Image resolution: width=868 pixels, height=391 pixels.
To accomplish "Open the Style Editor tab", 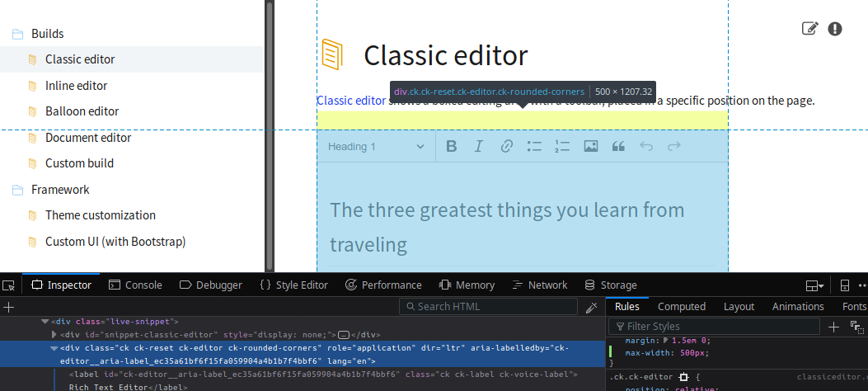I will point(294,285).
